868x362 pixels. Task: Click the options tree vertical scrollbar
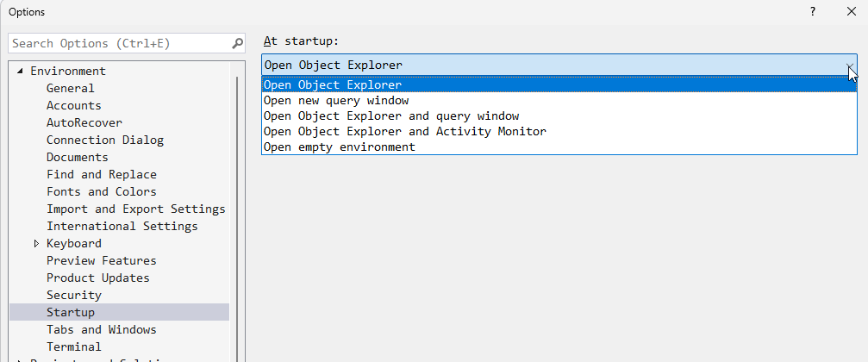[238, 215]
